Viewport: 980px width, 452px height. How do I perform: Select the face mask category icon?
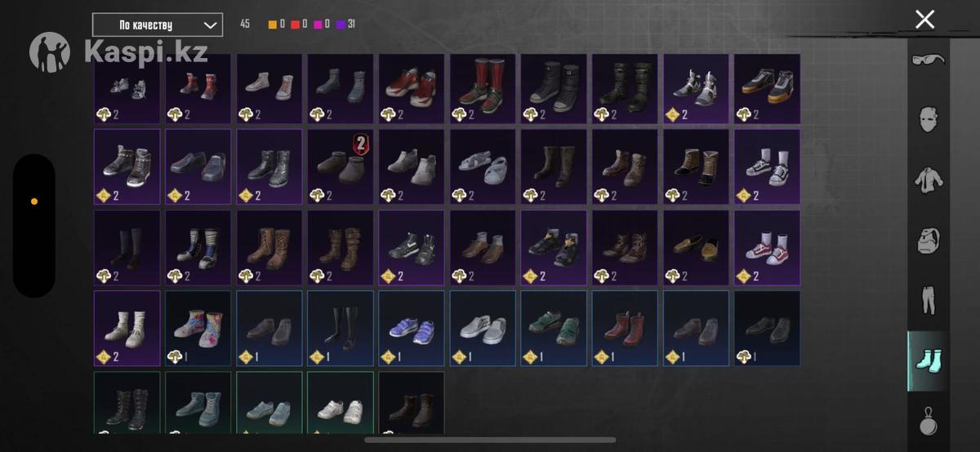tap(929, 119)
